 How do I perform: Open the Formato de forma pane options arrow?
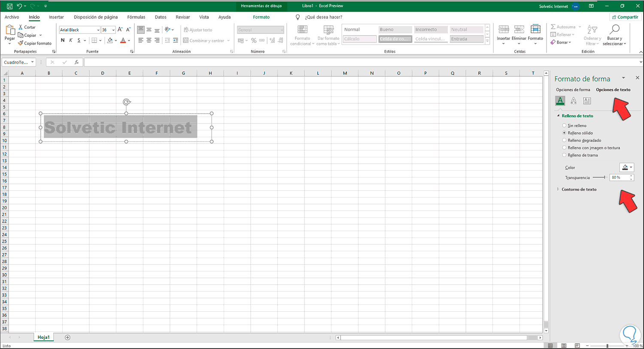(623, 78)
